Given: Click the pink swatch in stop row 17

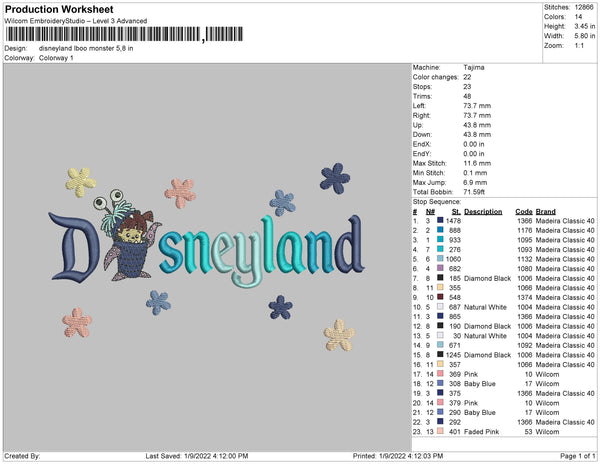Looking at the screenshot, I should coord(440,374).
